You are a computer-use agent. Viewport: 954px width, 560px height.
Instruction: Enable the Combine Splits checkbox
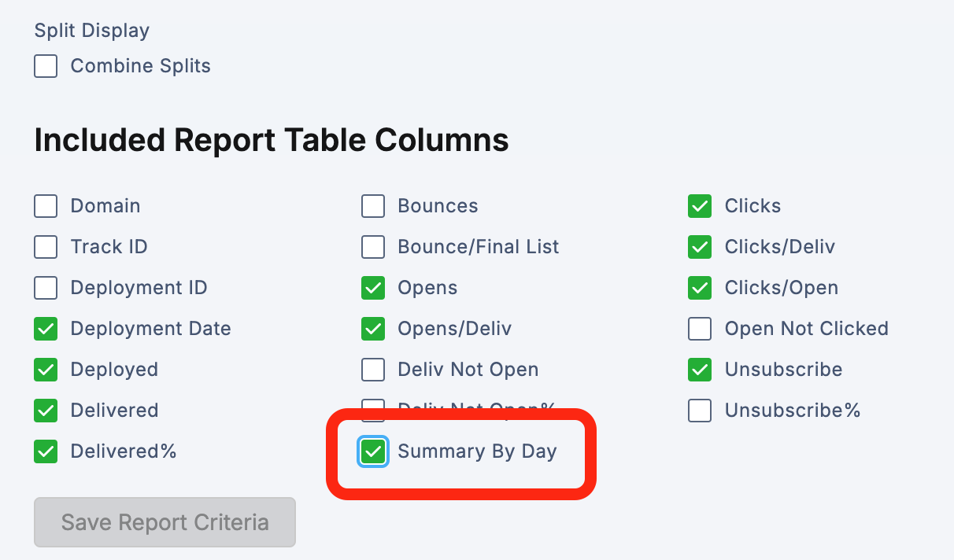(x=46, y=66)
